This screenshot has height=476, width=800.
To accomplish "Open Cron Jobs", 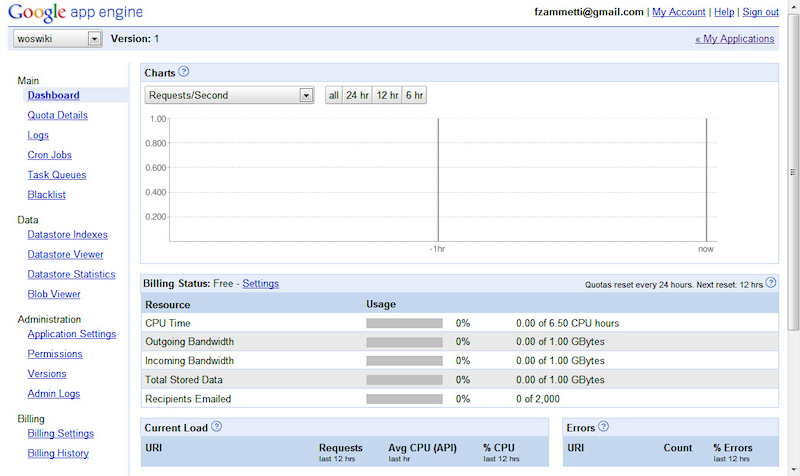I will [x=49, y=155].
